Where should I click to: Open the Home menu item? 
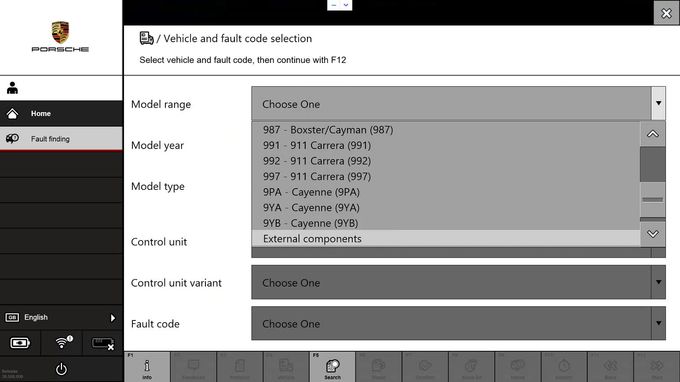point(61,114)
